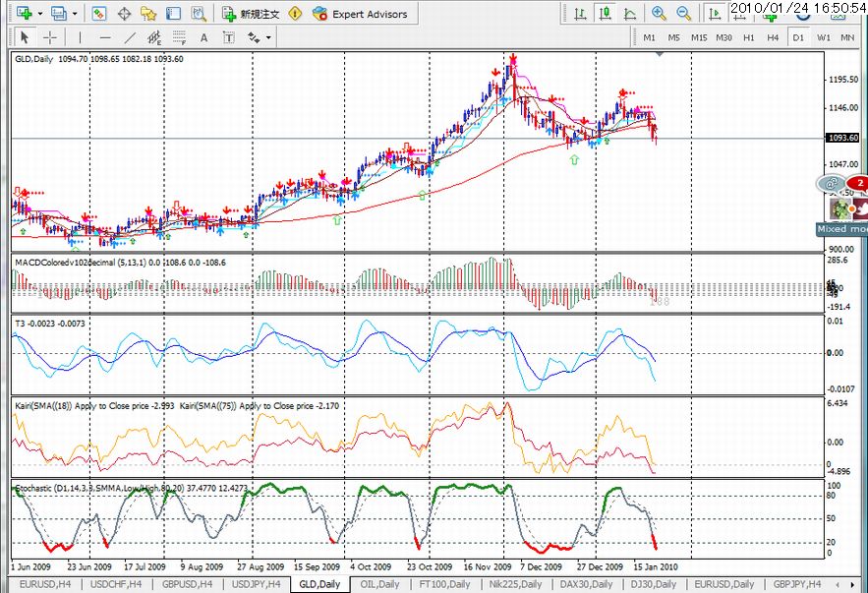Screen dimensions: 868x593
Task: Set timeframe to M30
Action: 723,37
